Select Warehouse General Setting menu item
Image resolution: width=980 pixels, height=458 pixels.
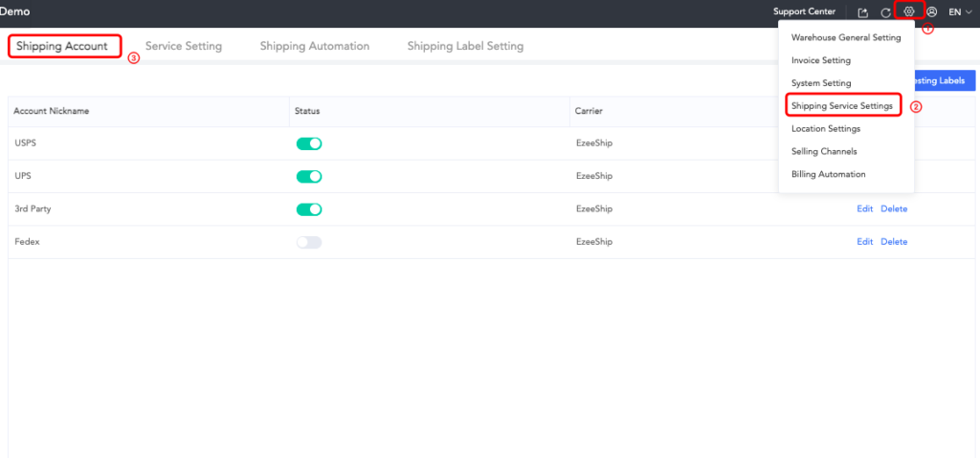[x=846, y=37]
